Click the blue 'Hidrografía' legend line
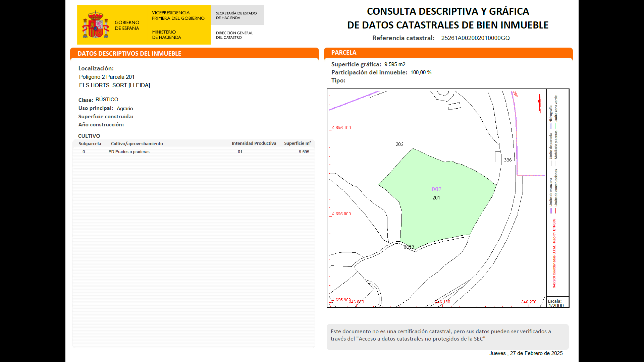Screen dimensions: 644x362 tap(551, 126)
